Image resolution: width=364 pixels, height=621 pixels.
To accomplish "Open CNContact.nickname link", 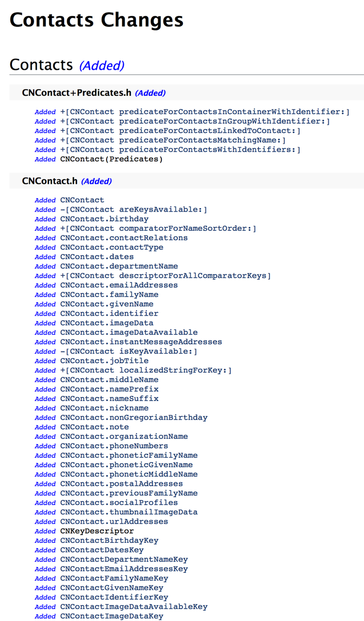I will 104,408.
